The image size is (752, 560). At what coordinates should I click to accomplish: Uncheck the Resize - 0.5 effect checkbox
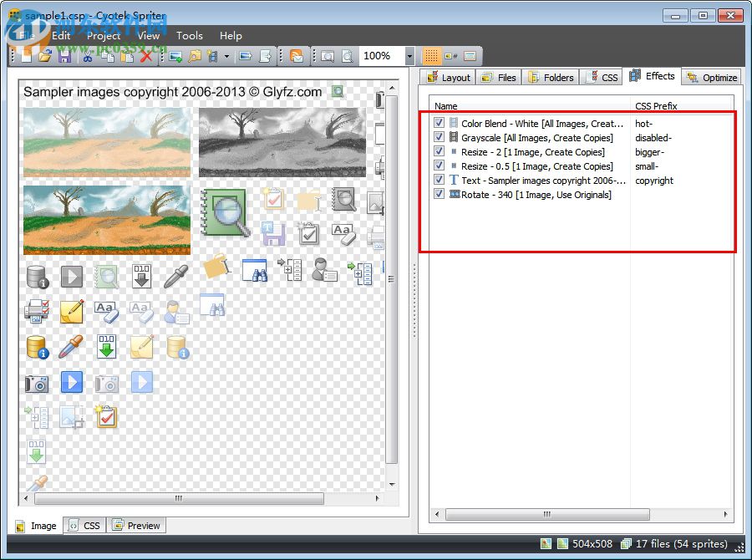pyautogui.click(x=439, y=165)
